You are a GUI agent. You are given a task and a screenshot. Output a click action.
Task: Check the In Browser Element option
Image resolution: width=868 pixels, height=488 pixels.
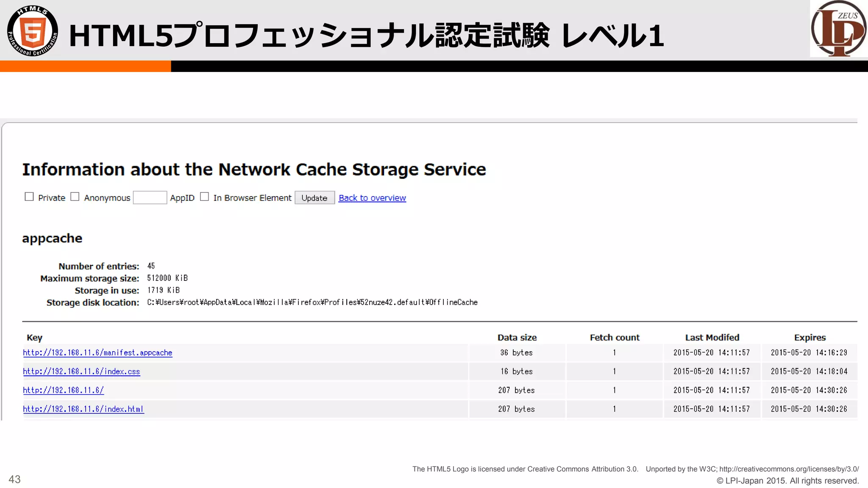tap(204, 197)
